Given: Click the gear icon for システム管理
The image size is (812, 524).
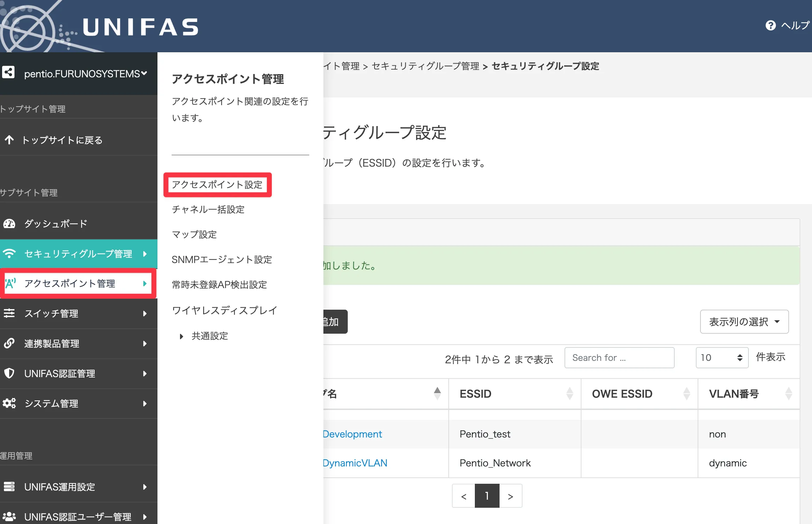Looking at the screenshot, I should click(9, 403).
